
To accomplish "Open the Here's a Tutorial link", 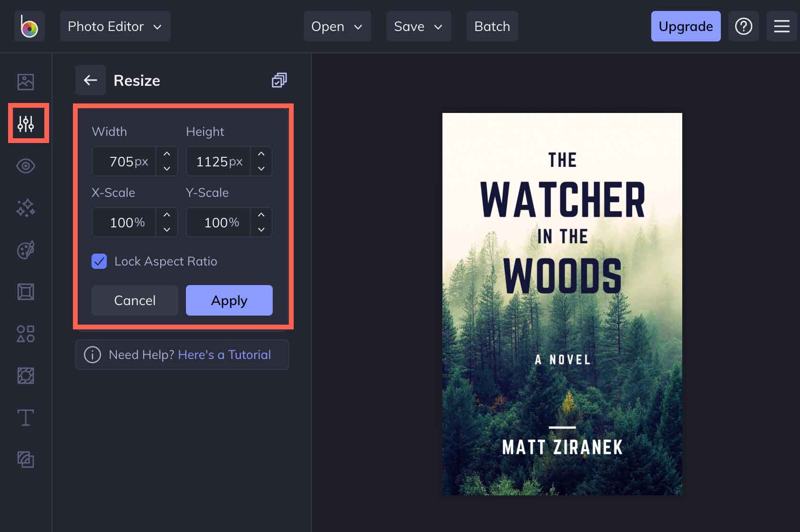I will pyautogui.click(x=224, y=355).
